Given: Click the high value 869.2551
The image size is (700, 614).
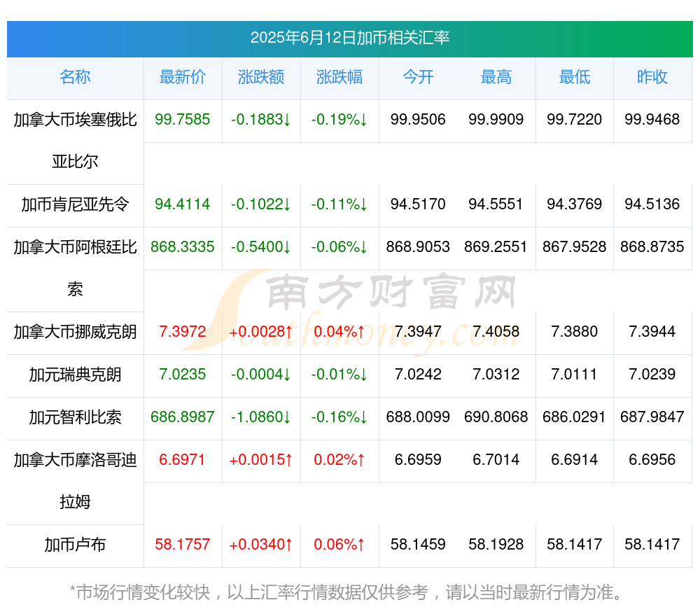Looking at the screenshot, I should (496, 247).
